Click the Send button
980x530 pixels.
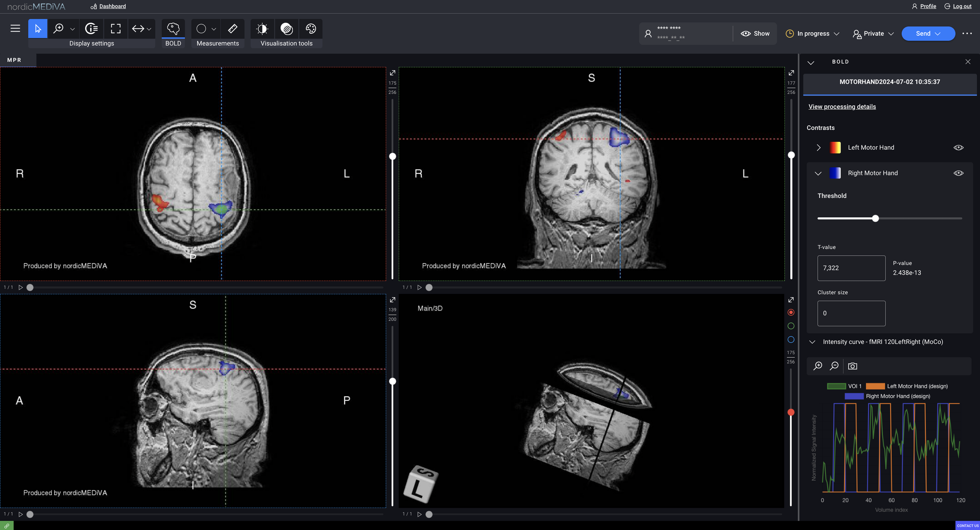coord(923,34)
